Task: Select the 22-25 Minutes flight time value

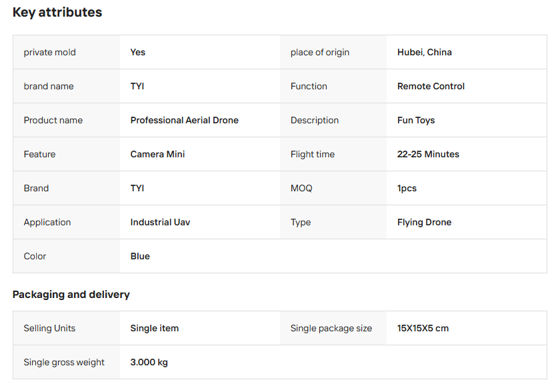Action: coord(428,155)
